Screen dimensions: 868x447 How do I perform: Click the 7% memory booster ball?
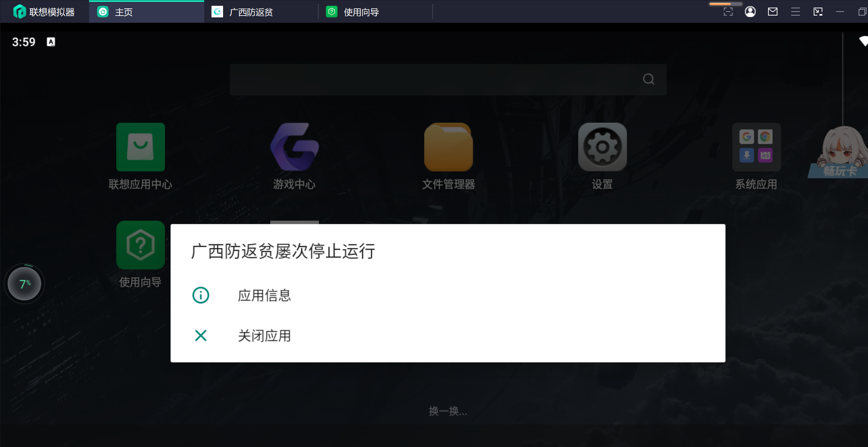tap(24, 284)
